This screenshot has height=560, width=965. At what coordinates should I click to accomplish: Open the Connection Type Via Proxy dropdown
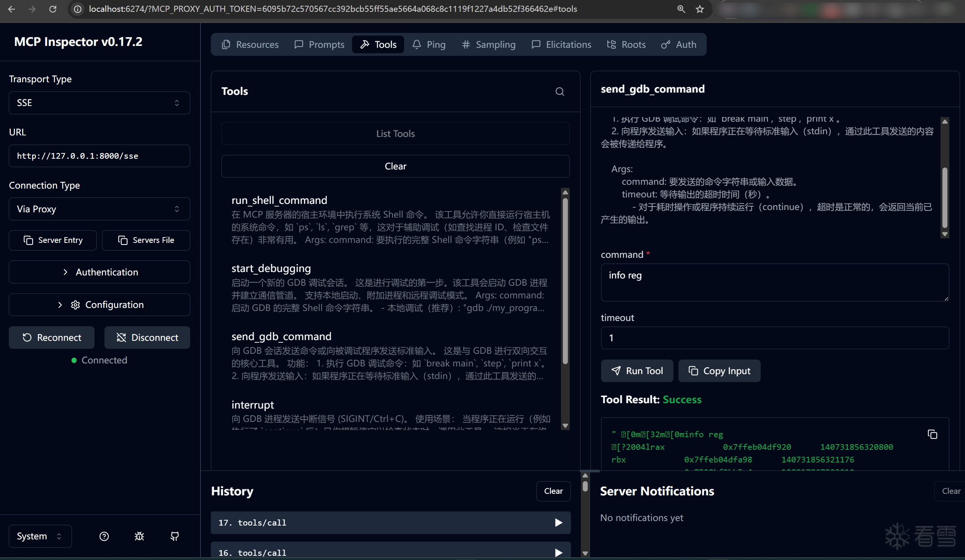[99, 209]
